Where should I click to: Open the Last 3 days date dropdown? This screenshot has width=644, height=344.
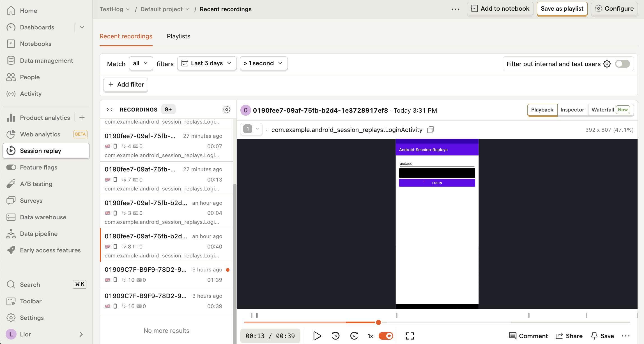point(207,63)
